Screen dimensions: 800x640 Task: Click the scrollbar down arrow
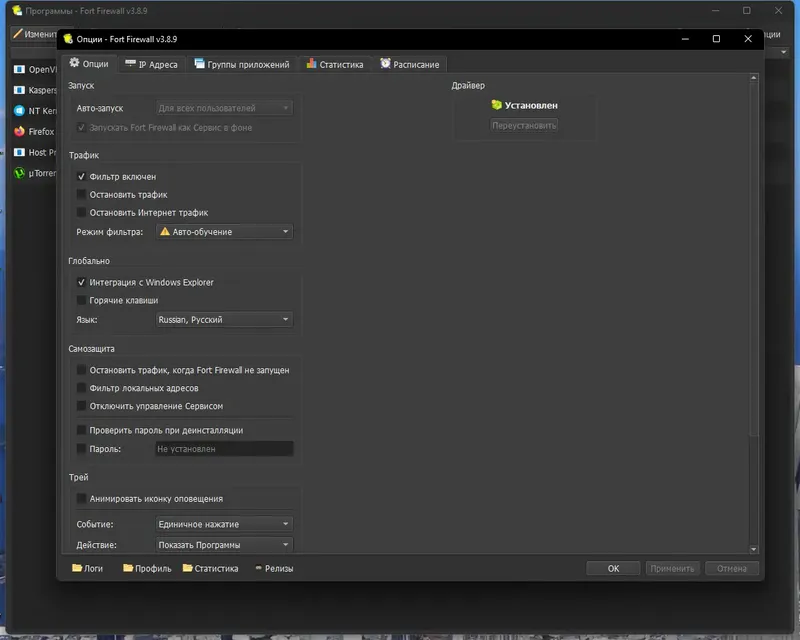pyautogui.click(x=754, y=549)
